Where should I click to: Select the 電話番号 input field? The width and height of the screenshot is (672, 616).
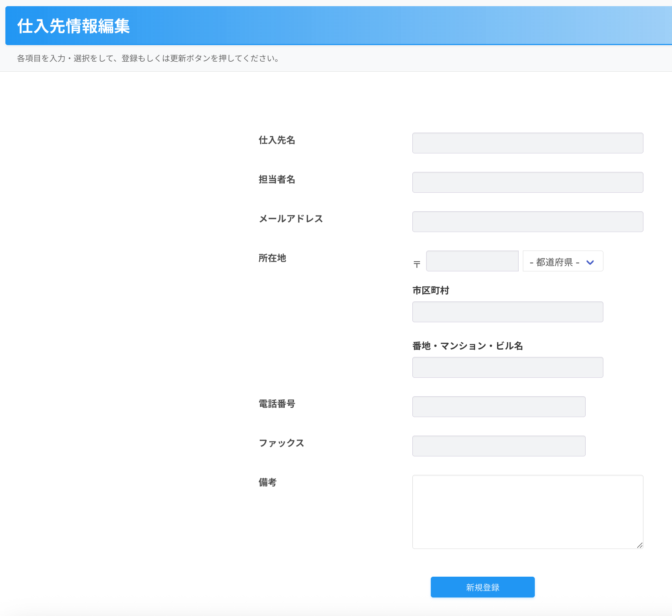pos(499,407)
